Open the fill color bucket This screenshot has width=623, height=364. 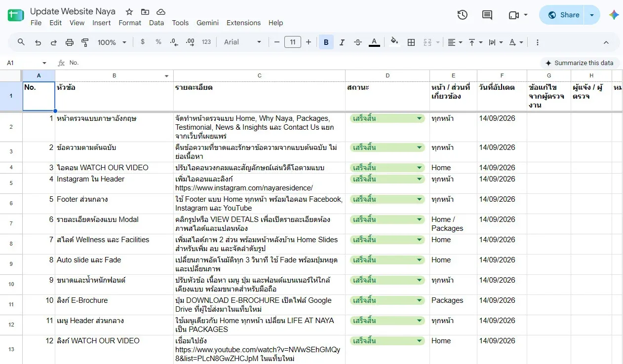[x=394, y=42]
